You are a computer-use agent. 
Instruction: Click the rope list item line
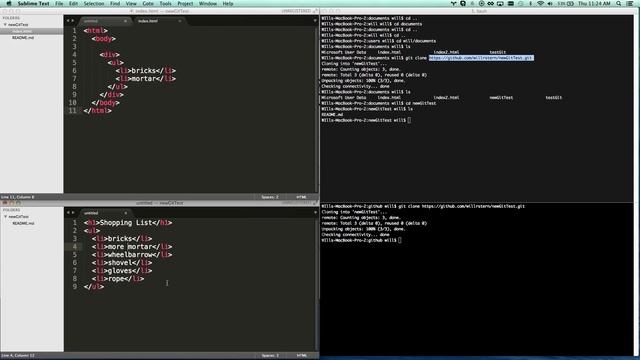point(118,279)
